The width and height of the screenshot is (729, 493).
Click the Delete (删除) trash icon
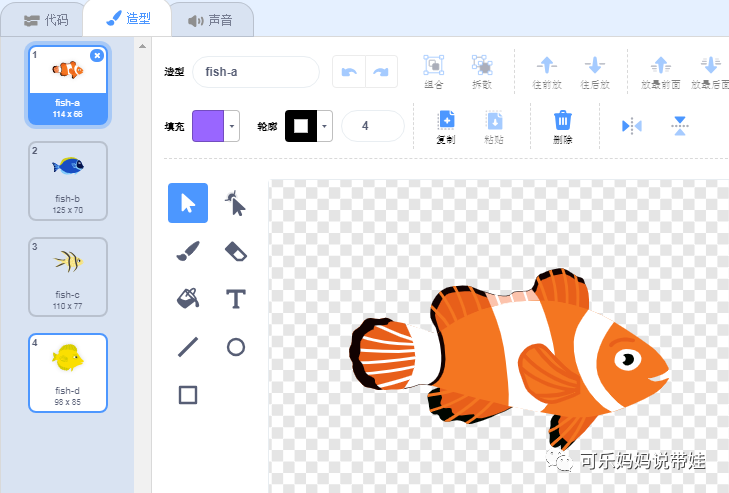point(563,127)
